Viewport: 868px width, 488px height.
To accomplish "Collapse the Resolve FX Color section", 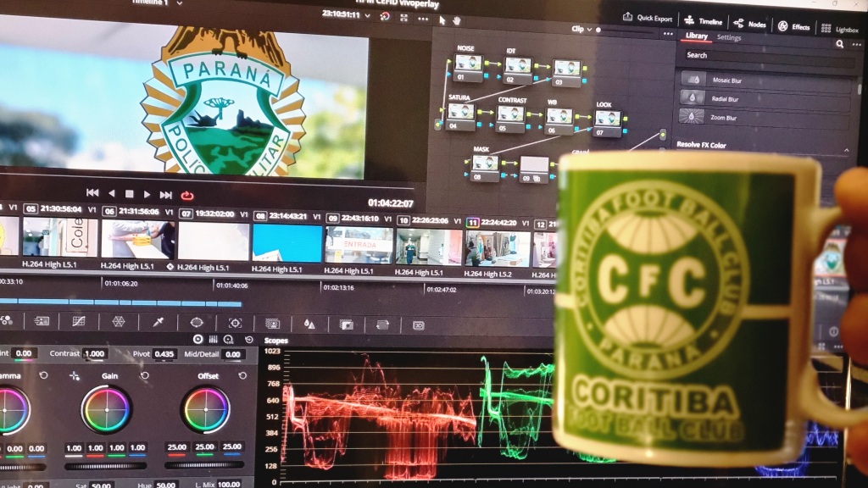I will pos(847,151).
